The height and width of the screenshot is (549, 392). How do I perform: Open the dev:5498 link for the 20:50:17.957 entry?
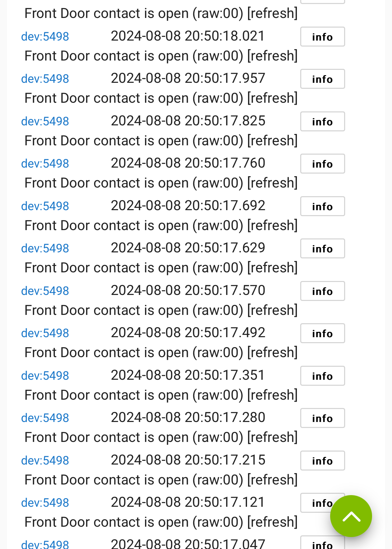(45, 79)
